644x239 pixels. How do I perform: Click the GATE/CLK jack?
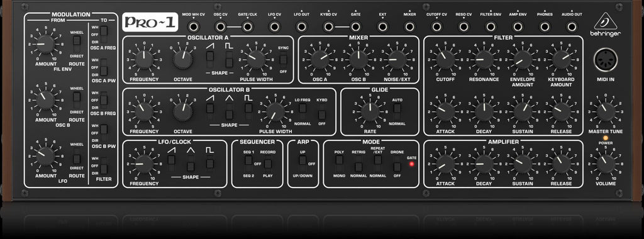coord(247,27)
